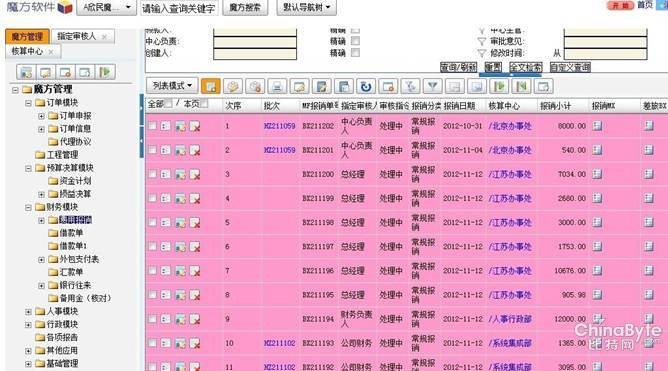Click the 首页 link at top right
This screenshot has width=668, height=371.
pyautogui.click(x=645, y=5)
